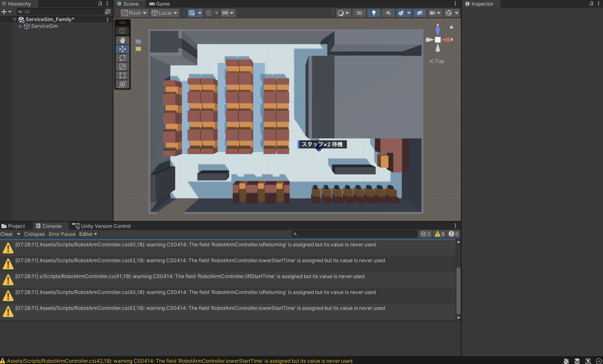Open the Editor target dropdown
Viewport: 603px width, 364px height.
88,234
